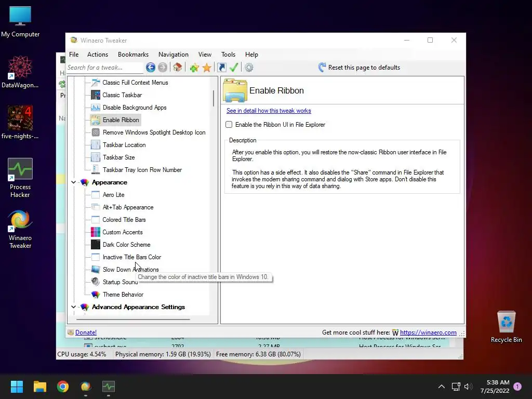Image resolution: width=532 pixels, height=399 pixels.
Task: Click the Disable Background Apps icon
Action: pyautogui.click(x=96, y=108)
